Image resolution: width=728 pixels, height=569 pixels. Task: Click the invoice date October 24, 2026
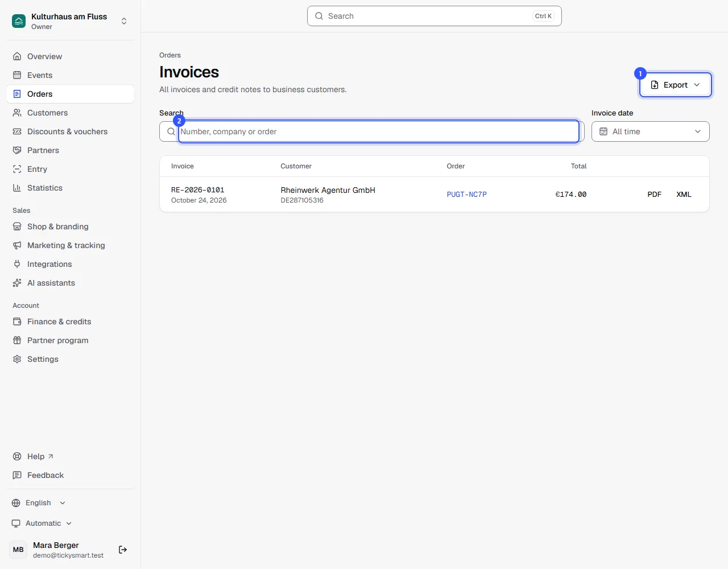click(199, 200)
